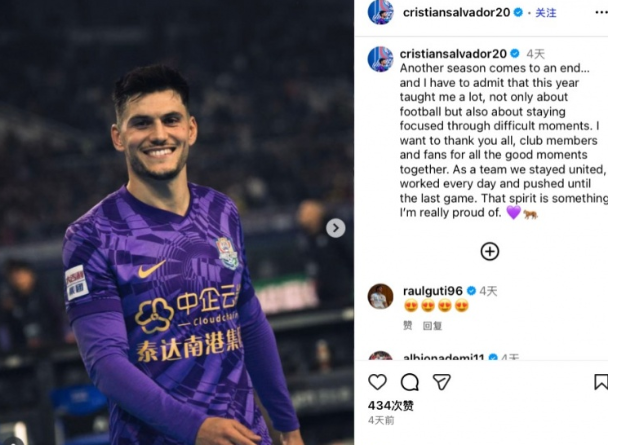Save post with the bookmark icon
The width and height of the screenshot is (617, 445).
pyautogui.click(x=601, y=382)
